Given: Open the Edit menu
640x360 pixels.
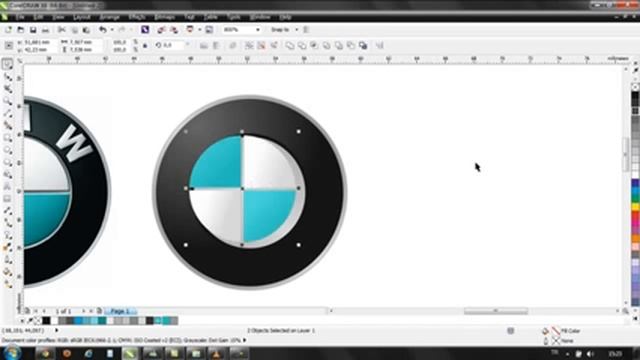Looking at the screenshot, I should coord(38,17).
